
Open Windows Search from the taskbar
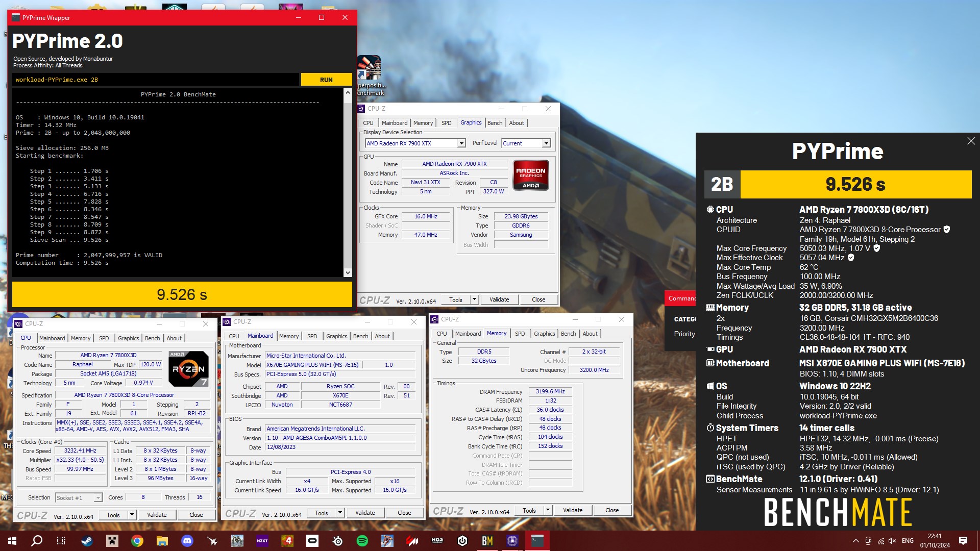[37, 541]
